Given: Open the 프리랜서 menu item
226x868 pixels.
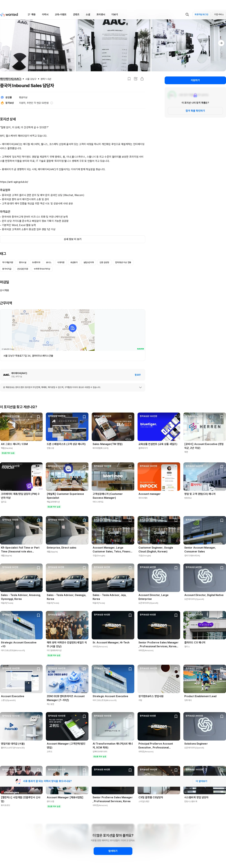Looking at the screenshot, I should 101,15.
